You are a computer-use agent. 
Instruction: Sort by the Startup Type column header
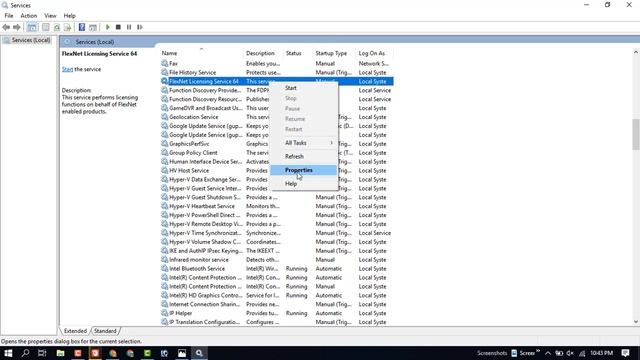pyautogui.click(x=335, y=53)
